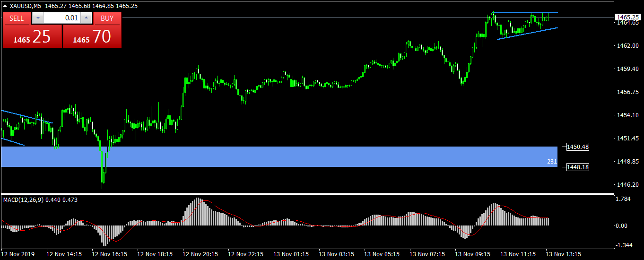Image resolution: width=644 pixels, height=260 pixels.
Task: Click the 13 Nov 05:15 time label
Action: tap(382, 254)
